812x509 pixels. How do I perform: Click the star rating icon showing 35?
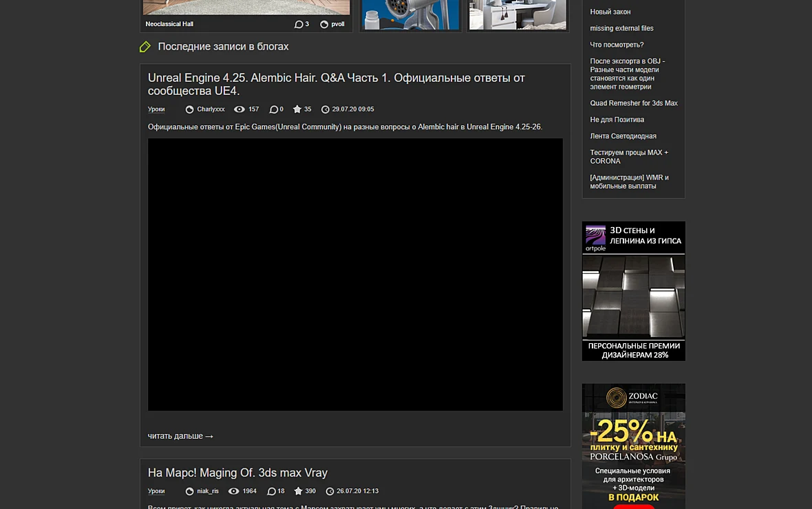(297, 109)
